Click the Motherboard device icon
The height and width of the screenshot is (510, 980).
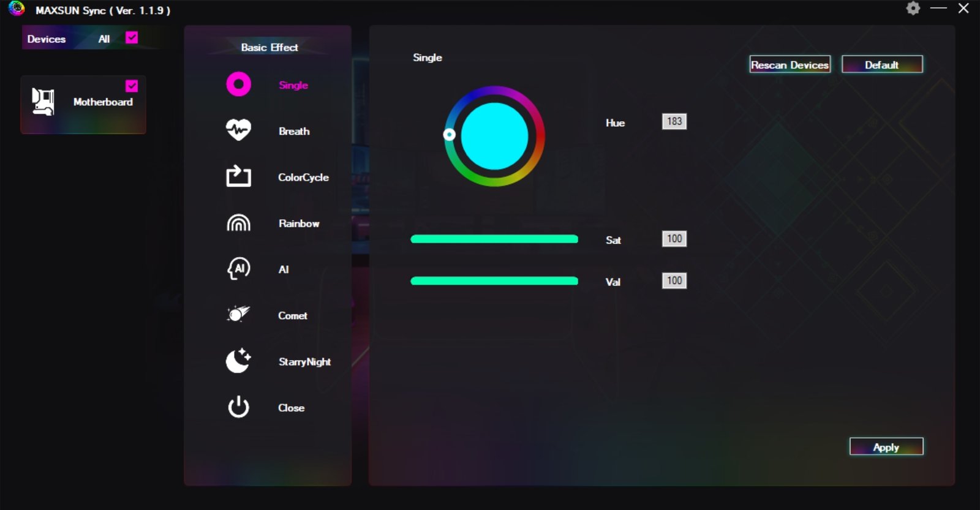pos(43,102)
